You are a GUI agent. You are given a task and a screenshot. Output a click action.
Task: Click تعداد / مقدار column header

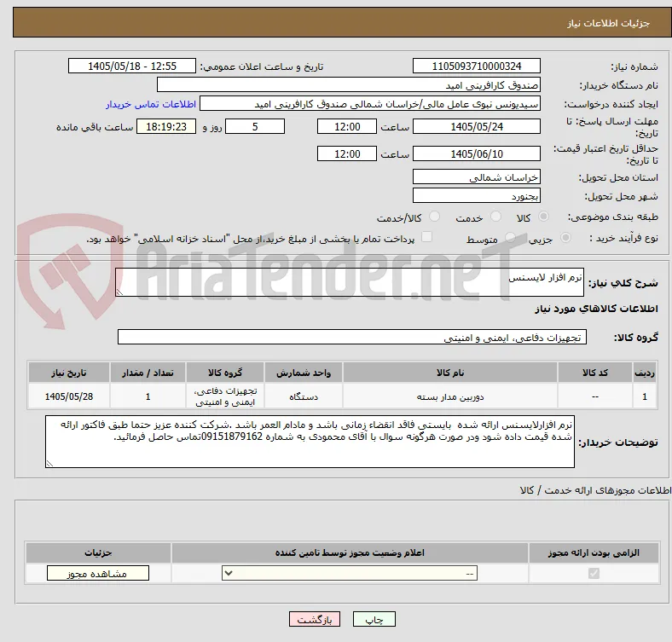(148, 373)
